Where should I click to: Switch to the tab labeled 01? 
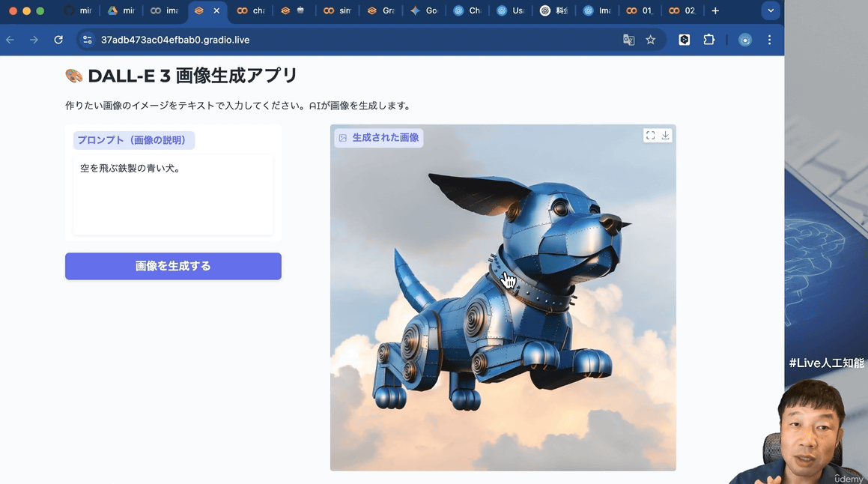click(x=640, y=10)
